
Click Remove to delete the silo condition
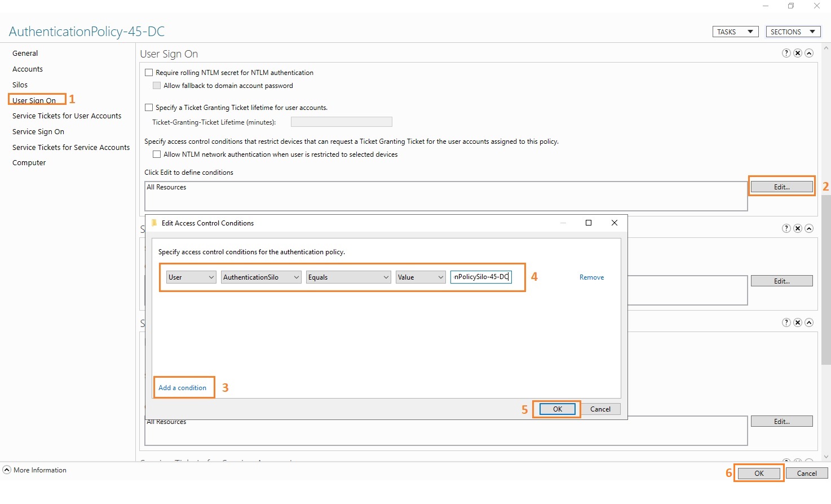tap(591, 277)
